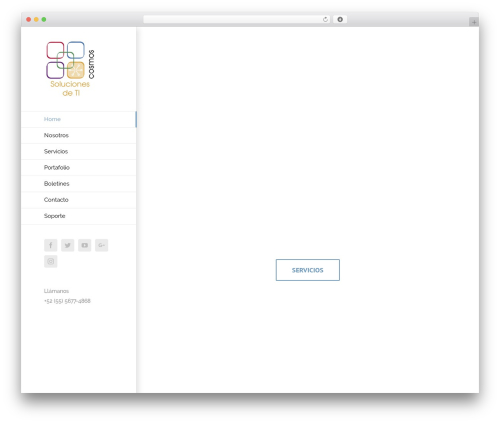
Task: Click the phone number +52 (55) 5677-4888
Action: pyautogui.click(x=67, y=301)
